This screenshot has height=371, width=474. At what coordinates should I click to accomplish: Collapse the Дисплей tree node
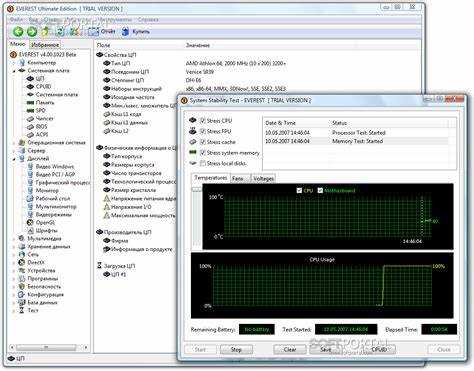[14, 159]
